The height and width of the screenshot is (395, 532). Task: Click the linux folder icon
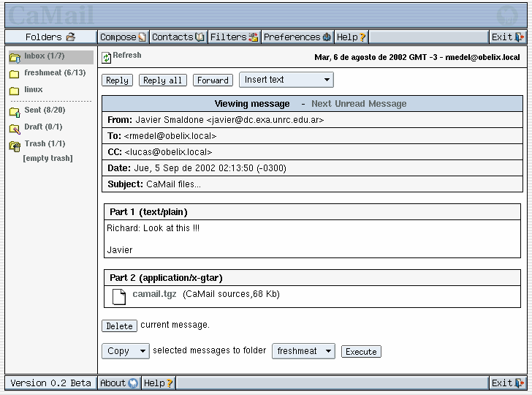point(15,91)
